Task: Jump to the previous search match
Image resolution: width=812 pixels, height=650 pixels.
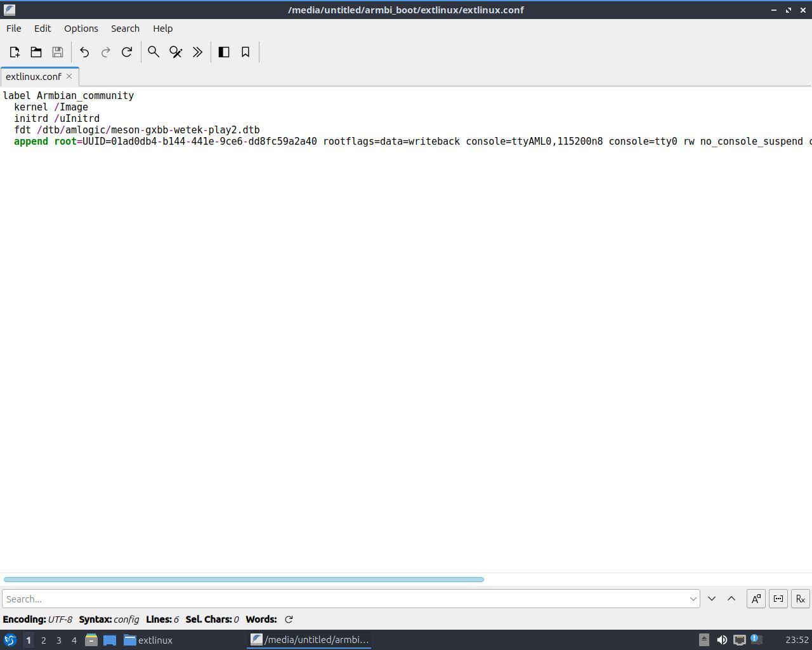Action: point(731,599)
